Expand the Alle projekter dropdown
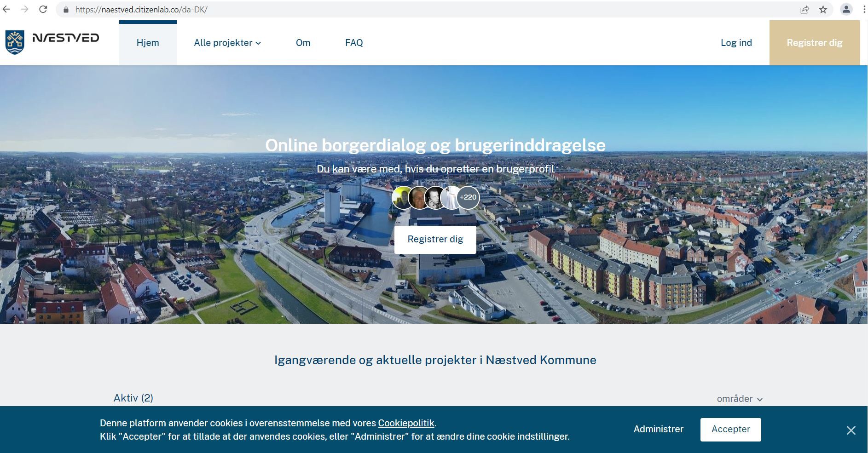This screenshot has width=868, height=453. (x=227, y=43)
